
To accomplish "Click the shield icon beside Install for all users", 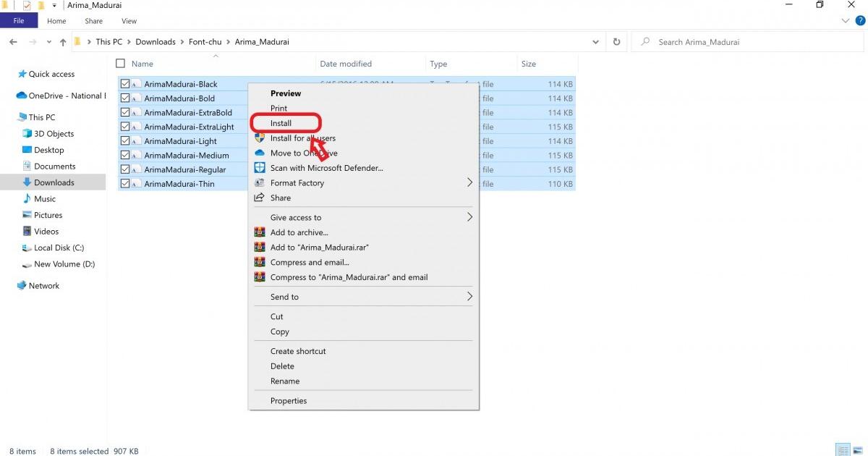I will pyautogui.click(x=260, y=138).
